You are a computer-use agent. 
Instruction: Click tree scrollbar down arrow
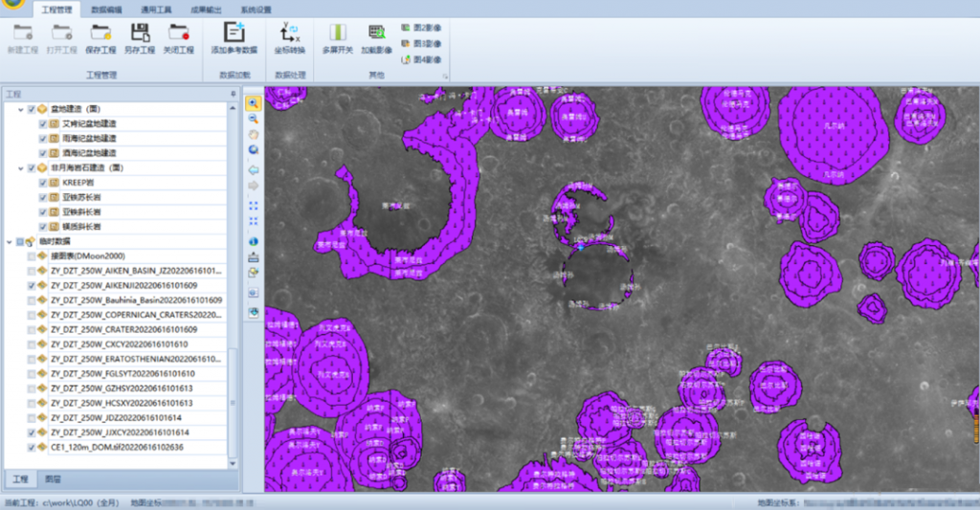pyautogui.click(x=234, y=464)
